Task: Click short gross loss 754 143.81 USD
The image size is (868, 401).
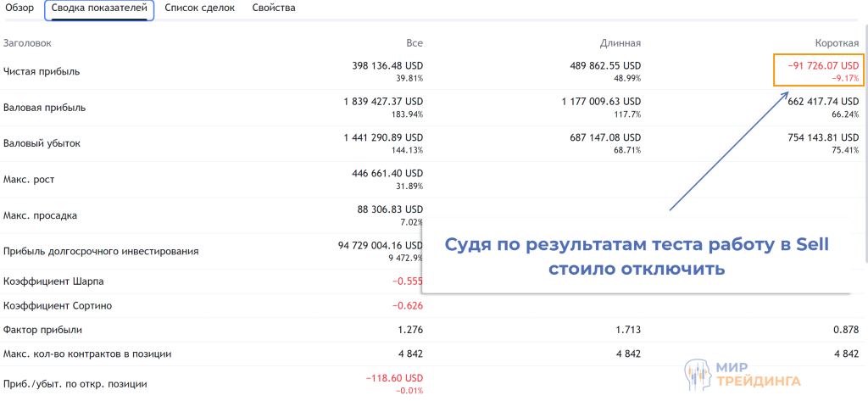Action: click(x=823, y=138)
